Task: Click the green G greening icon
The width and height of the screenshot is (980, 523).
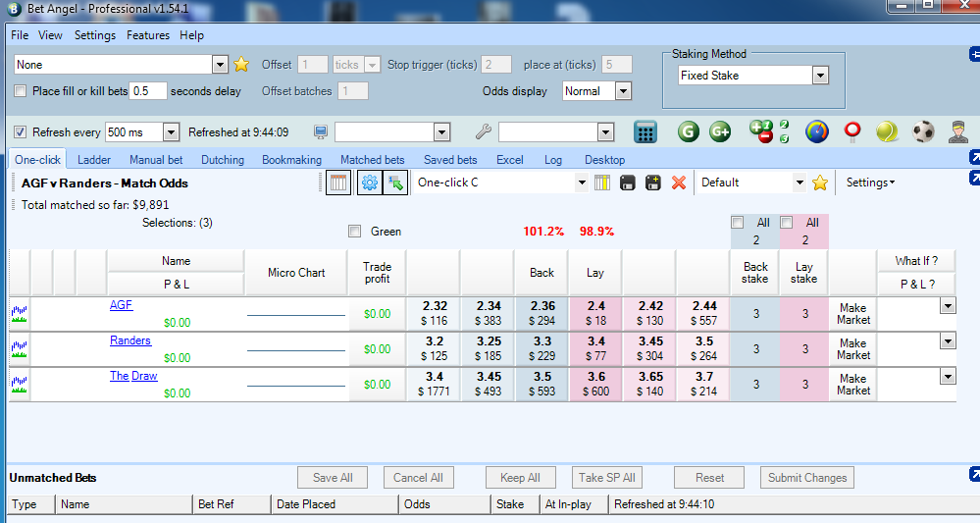Action: pos(688,131)
